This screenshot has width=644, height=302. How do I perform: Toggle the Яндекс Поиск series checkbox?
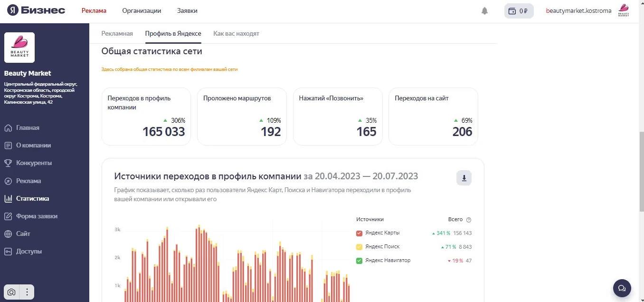[x=360, y=247]
